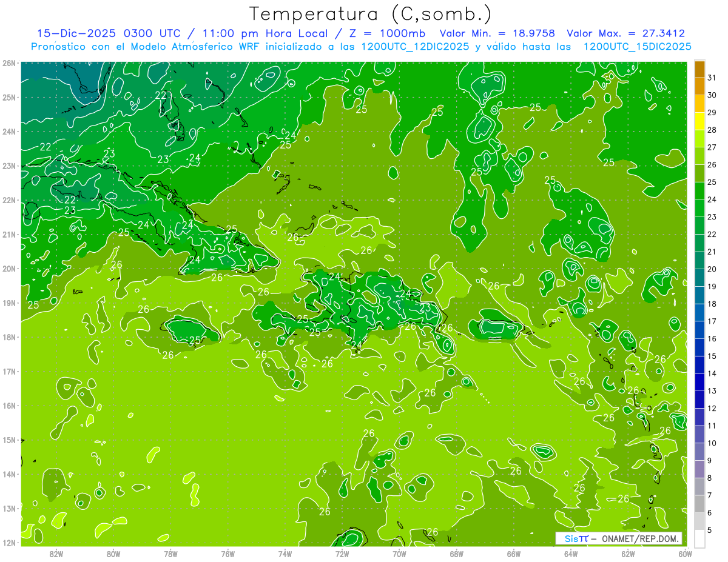Click the color scale label '5'
Screen dimensions: 728x562
click(710, 530)
